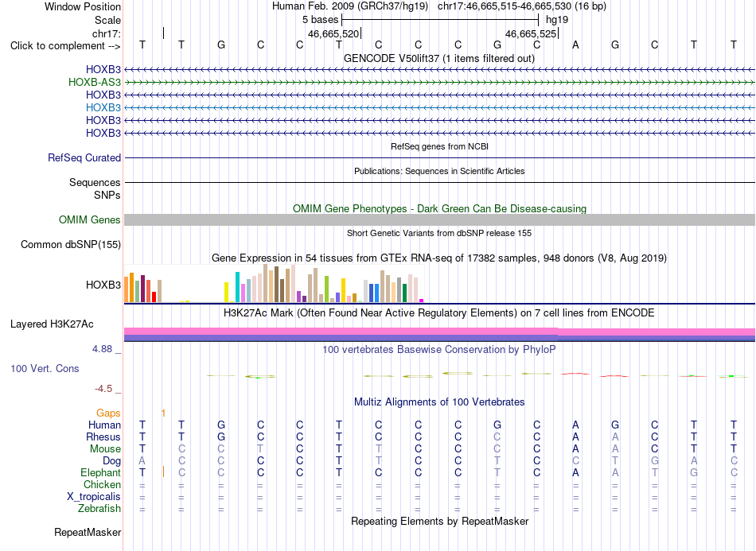Image resolution: width=756 pixels, height=551 pixels.
Task: Open the Multiz Alignments of 100 Vertebrates title
Action: [x=439, y=402]
